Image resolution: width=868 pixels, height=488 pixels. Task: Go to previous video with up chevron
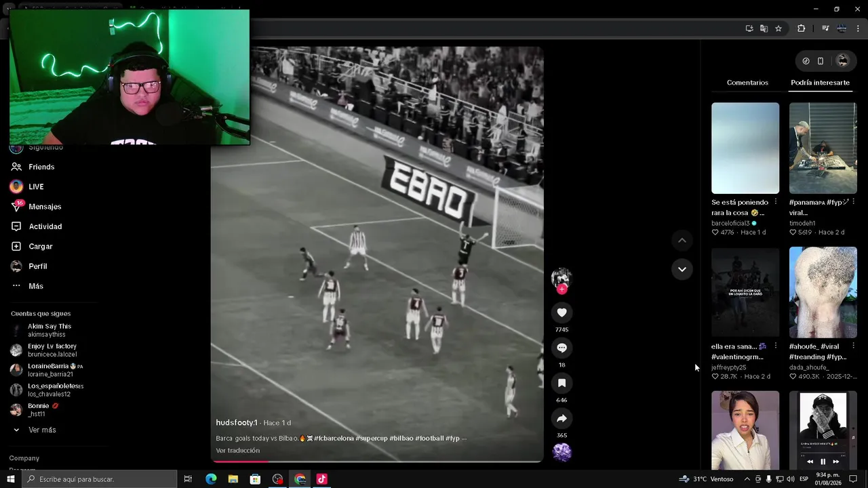pos(682,241)
